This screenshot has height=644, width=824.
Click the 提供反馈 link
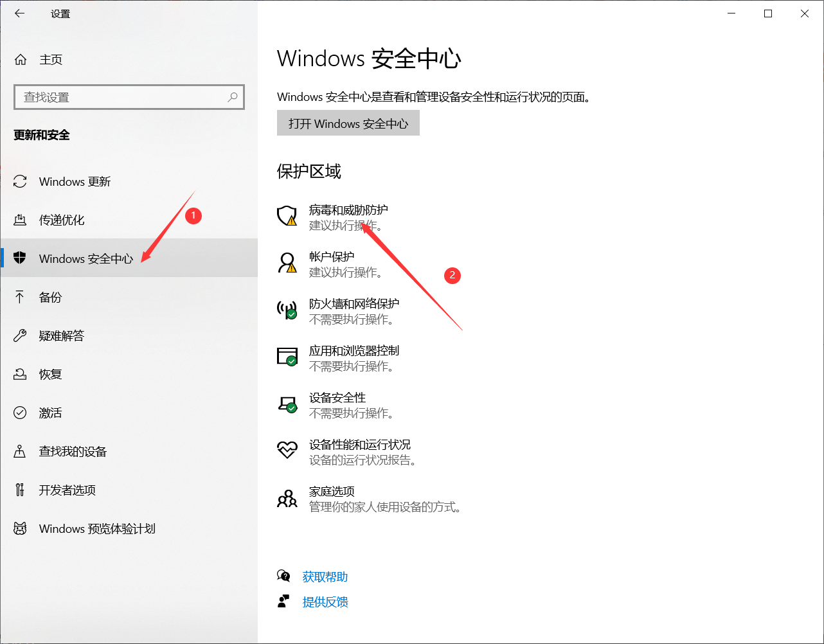(325, 602)
